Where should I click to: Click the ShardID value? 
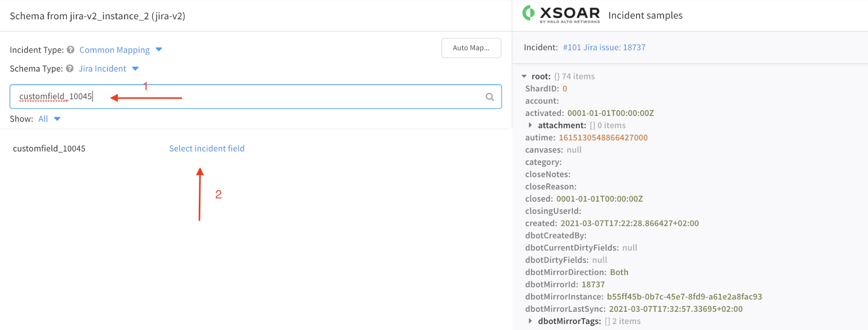coord(564,89)
